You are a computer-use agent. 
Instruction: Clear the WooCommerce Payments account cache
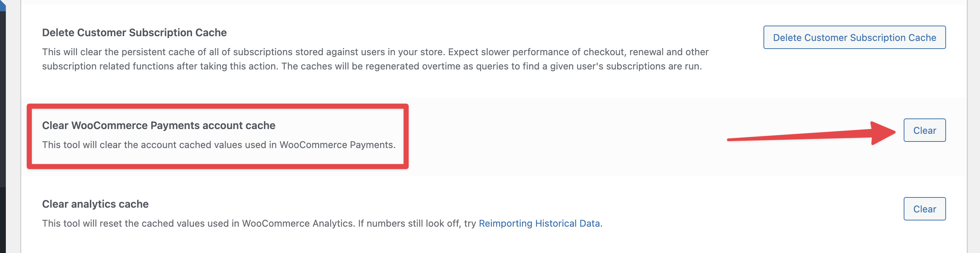pyautogui.click(x=924, y=130)
